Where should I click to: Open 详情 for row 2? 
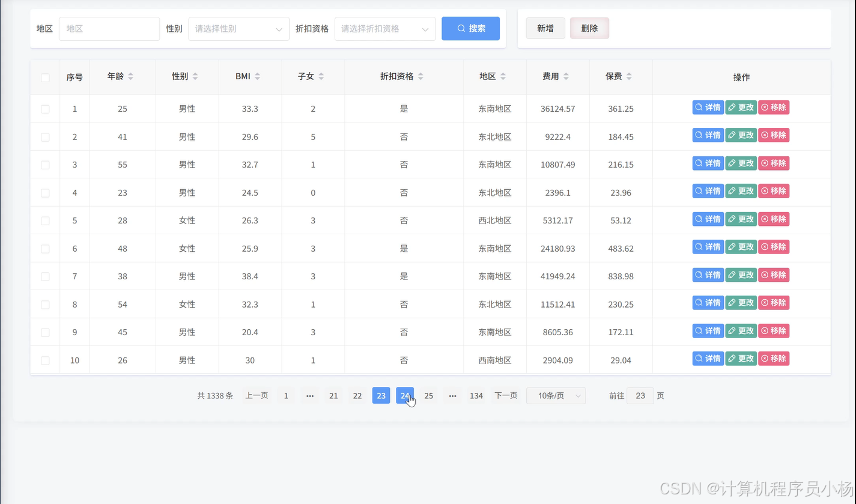pyautogui.click(x=708, y=135)
